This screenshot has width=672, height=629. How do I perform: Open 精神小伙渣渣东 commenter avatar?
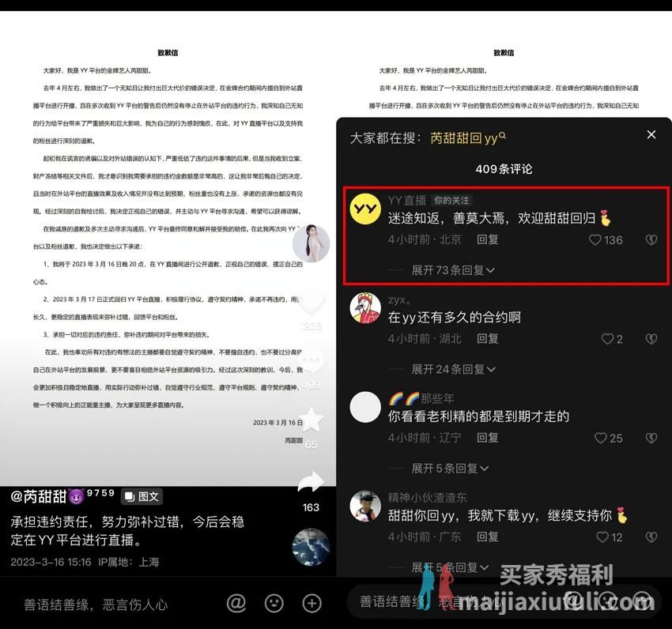(365, 506)
